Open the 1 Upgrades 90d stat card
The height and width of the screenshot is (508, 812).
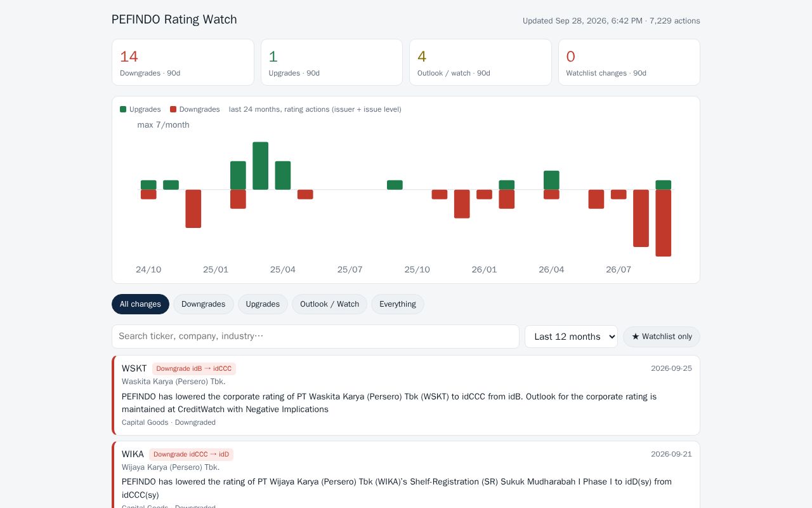point(332,62)
